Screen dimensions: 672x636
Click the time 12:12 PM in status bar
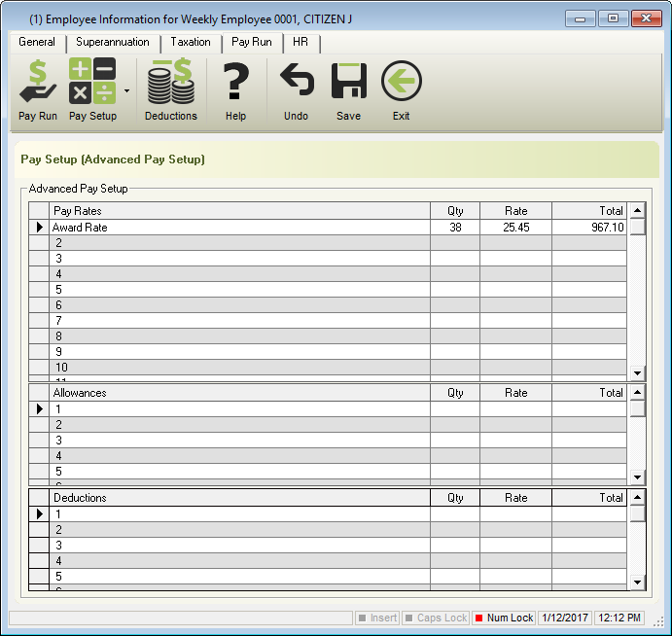click(x=619, y=618)
